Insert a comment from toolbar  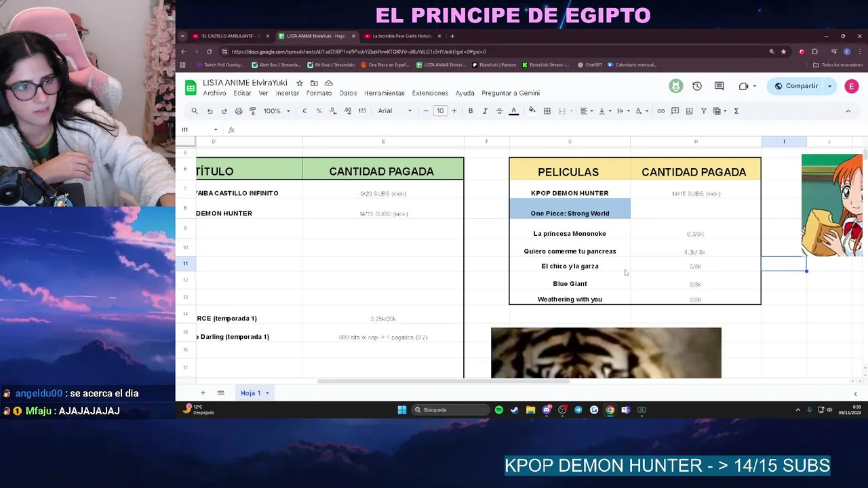point(675,111)
